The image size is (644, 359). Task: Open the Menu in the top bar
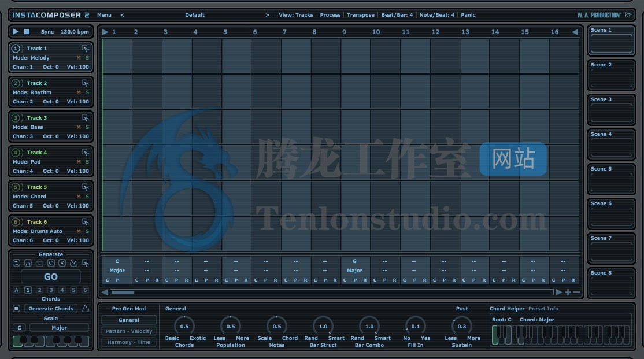104,15
